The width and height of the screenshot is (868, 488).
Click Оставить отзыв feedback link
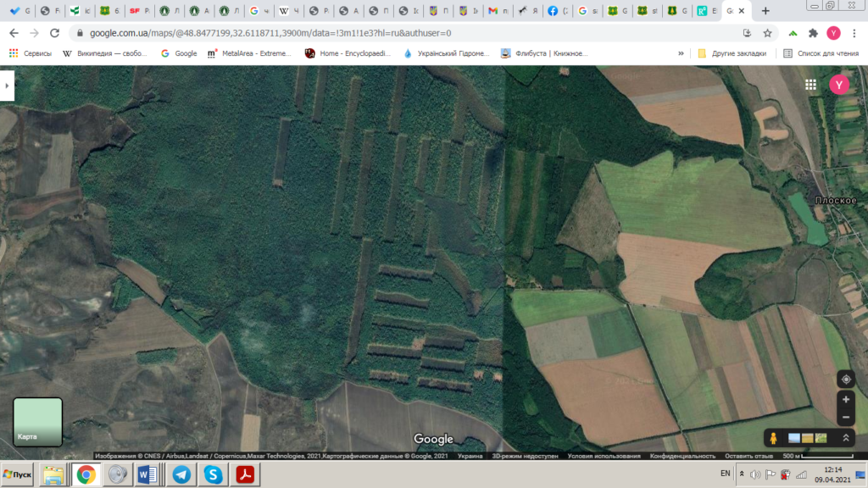click(x=748, y=456)
